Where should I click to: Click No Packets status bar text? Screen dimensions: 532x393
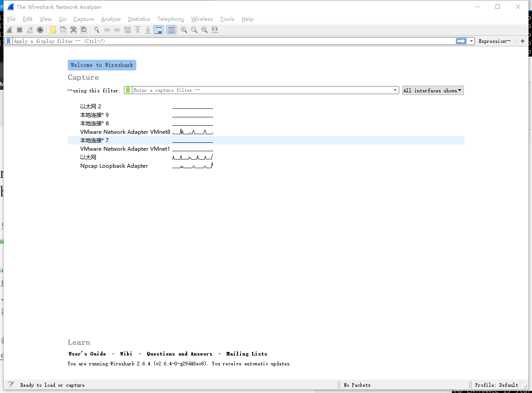coord(357,385)
